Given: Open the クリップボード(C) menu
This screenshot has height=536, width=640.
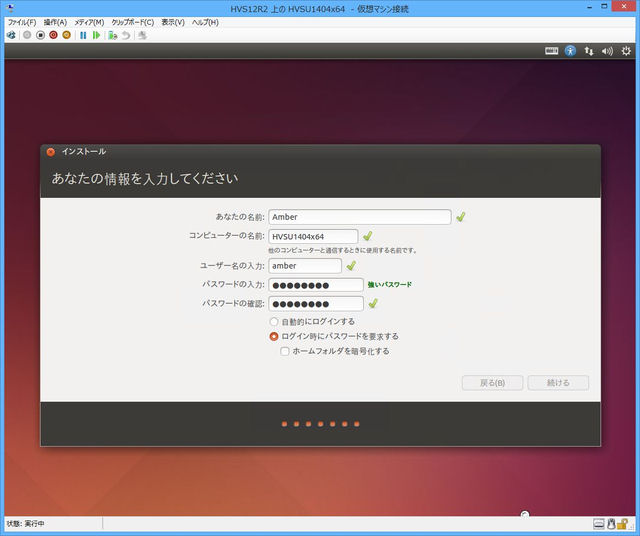Looking at the screenshot, I should [x=133, y=22].
